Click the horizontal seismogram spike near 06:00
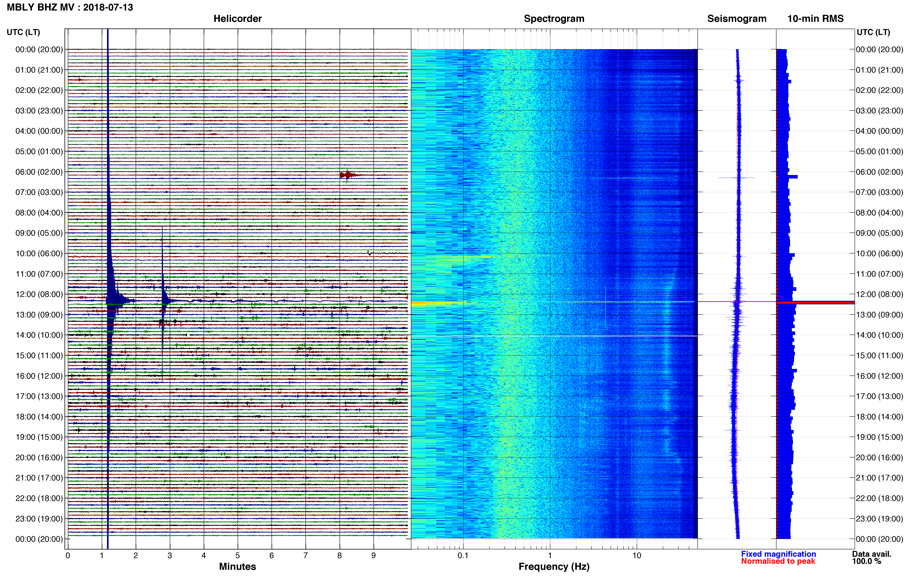Image resolution: width=924 pixels, height=578 pixels. pos(736,178)
